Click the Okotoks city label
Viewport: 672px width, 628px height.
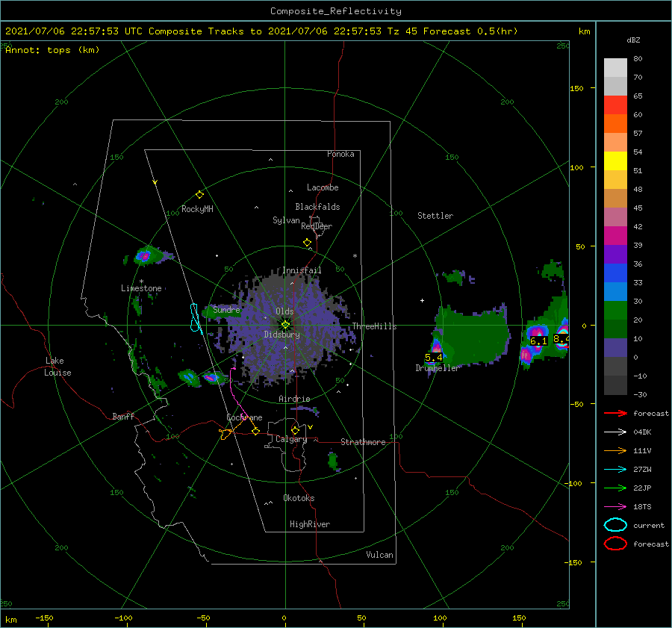(x=299, y=498)
